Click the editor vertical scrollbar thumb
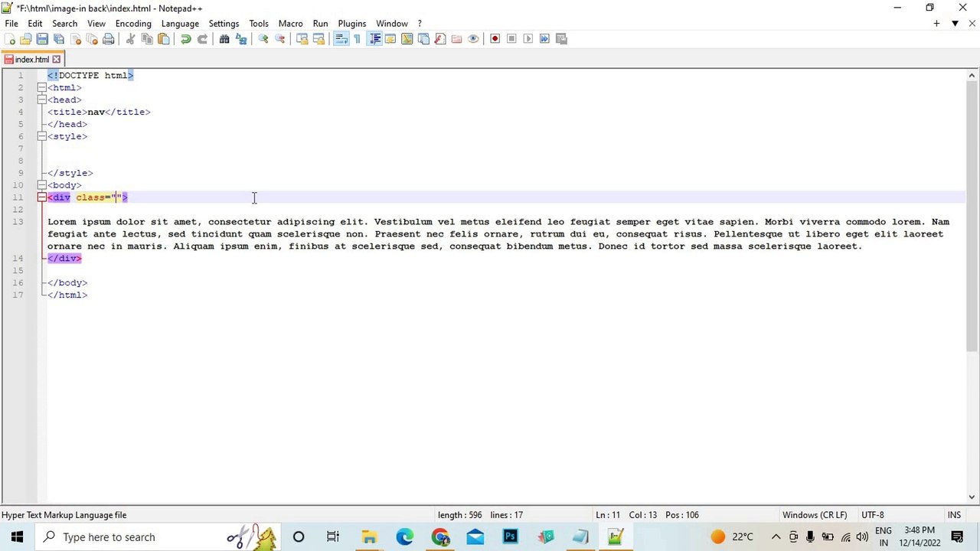 point(972,216)
